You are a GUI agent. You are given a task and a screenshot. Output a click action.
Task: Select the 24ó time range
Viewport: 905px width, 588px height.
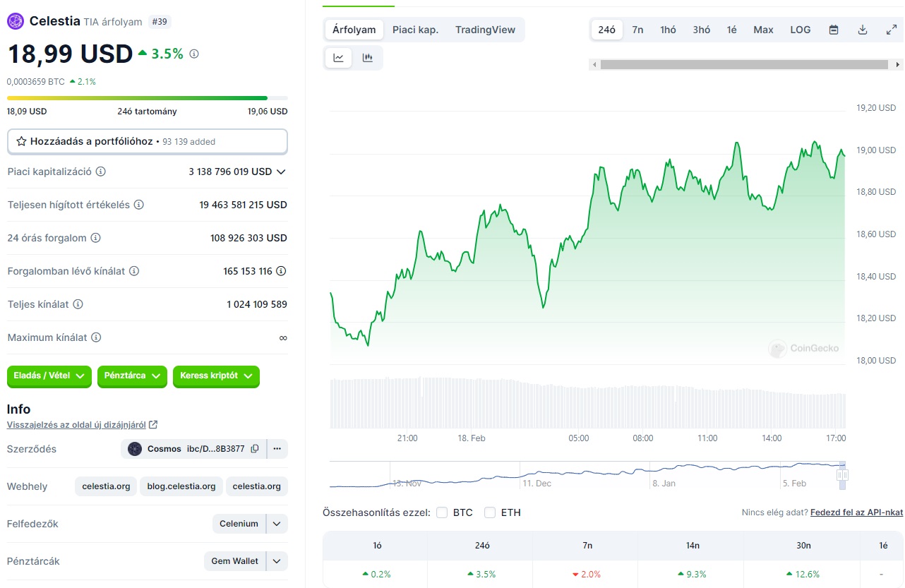click(x=607, y=30)
